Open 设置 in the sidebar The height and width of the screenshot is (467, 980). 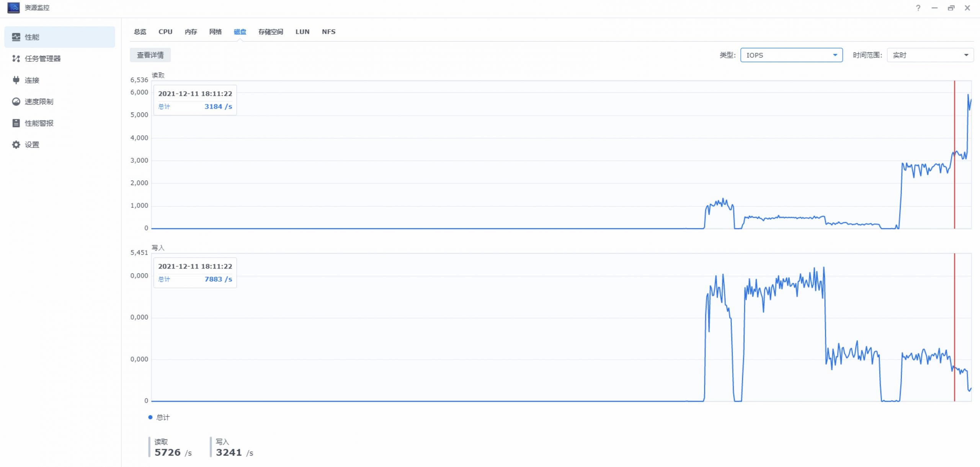[x=60, y=144]
